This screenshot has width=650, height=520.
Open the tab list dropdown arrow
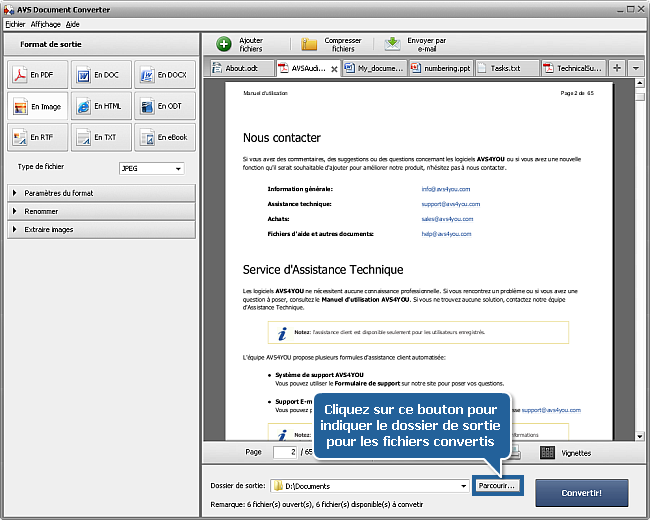(635, 68)
